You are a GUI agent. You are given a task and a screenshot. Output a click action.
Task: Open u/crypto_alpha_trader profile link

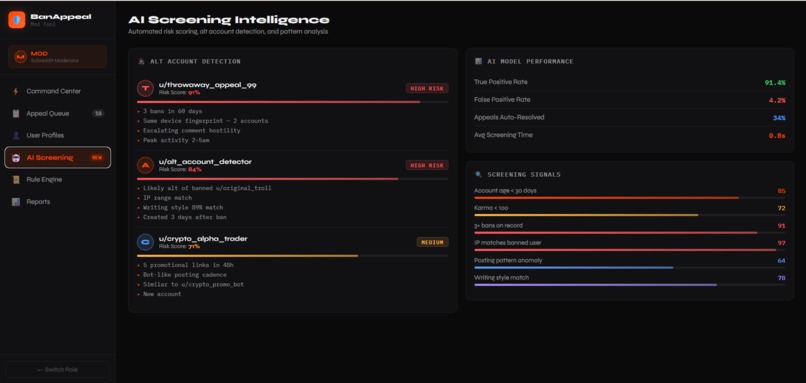[x=203, y=239]
